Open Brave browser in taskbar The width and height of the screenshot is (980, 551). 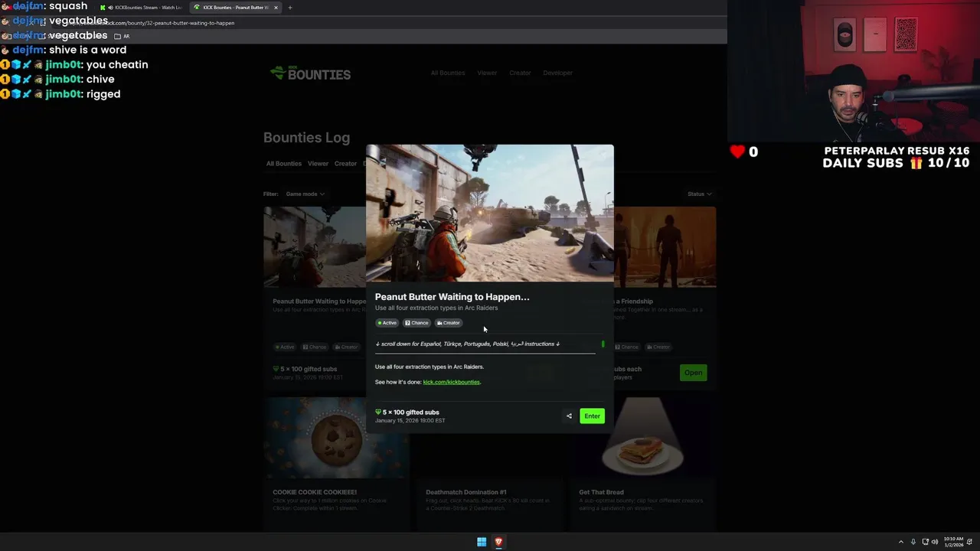498,542
